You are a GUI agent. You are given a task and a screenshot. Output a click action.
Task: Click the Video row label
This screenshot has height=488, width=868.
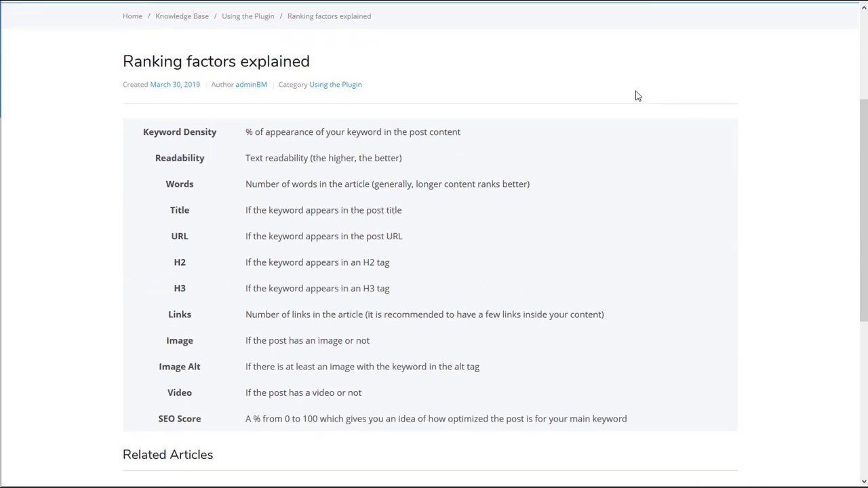(x=180, y=393)
